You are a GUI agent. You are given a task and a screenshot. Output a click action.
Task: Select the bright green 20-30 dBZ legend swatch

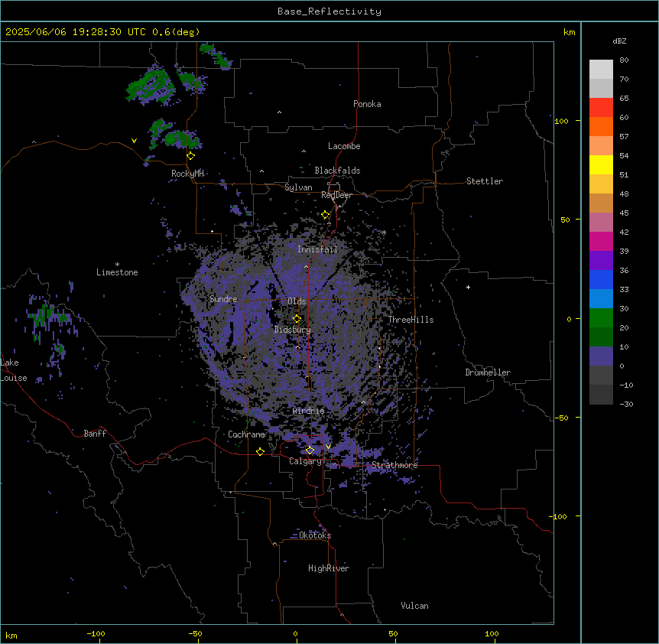(601, 318)
